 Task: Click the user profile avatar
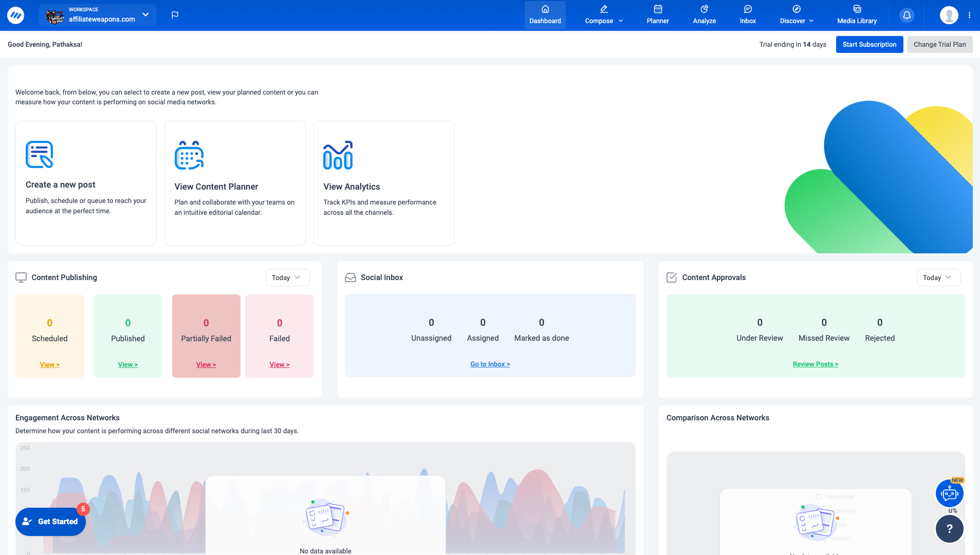(949, 15)
